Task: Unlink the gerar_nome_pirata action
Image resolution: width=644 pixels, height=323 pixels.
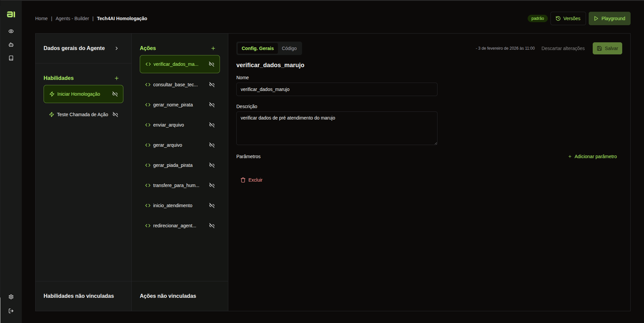Action: coord(212,105)
